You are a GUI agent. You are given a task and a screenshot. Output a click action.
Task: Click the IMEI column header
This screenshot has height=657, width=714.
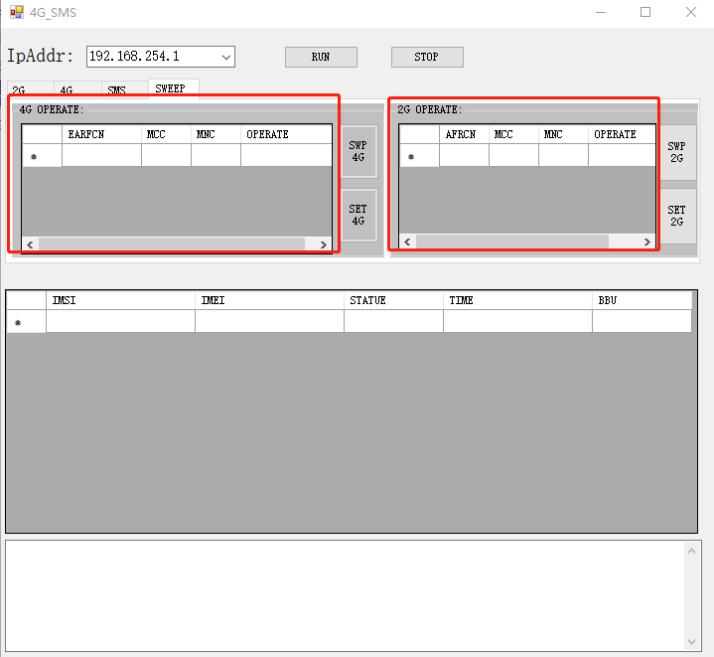tap(268, 300)
